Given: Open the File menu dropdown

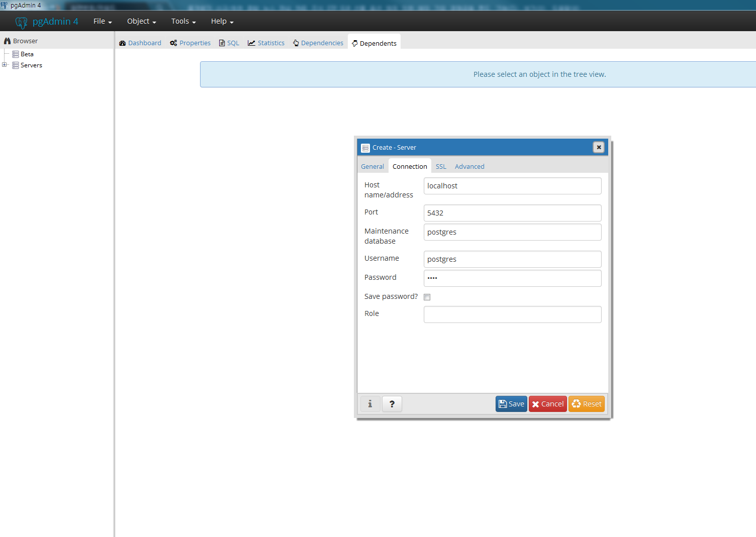Looking at the screenshot, I should [x=102, y=21].
